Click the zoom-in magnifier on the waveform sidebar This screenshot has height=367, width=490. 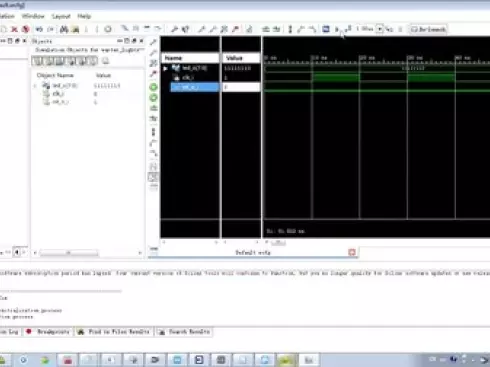153,42
